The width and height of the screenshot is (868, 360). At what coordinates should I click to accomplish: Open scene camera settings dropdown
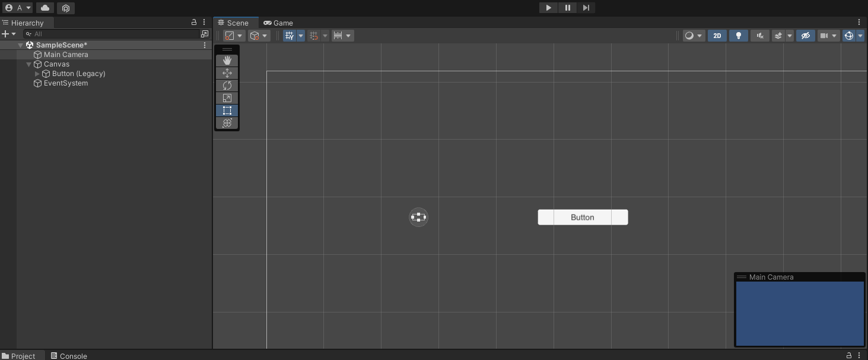pyautogui.click(x=829, y=36)
